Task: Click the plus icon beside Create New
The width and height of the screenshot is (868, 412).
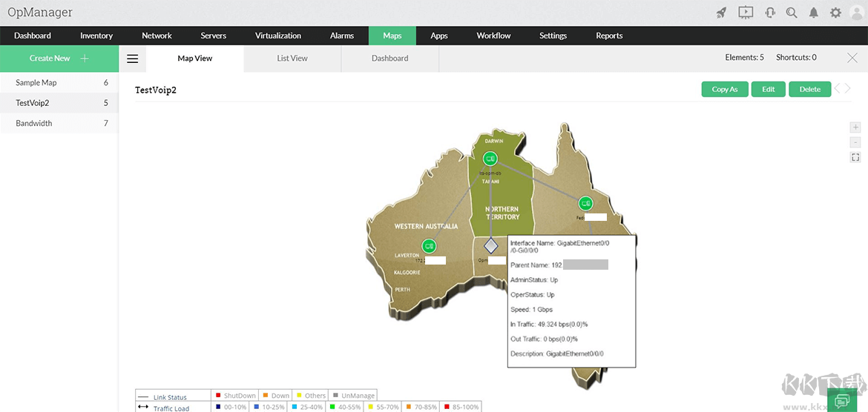Action: pos(84,58)
